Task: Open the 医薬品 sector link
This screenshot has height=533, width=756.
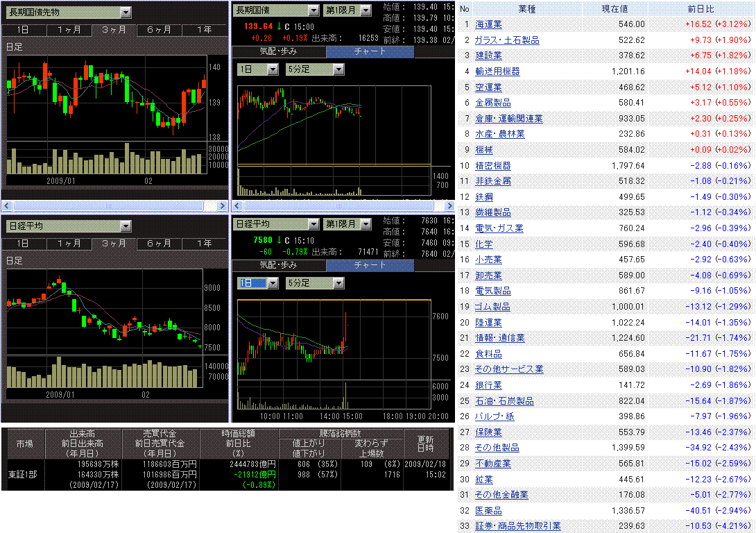Action: pyautogui.click(x=488, y=511)
